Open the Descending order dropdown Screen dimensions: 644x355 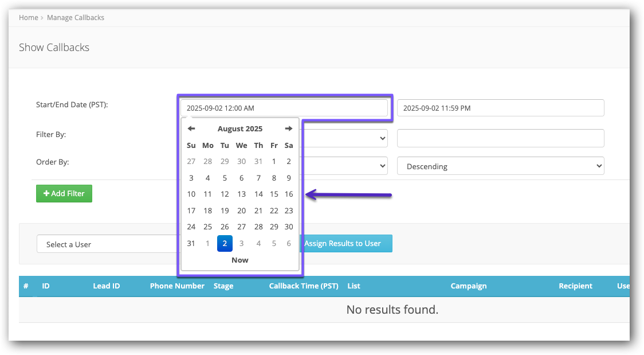(500, 166)
